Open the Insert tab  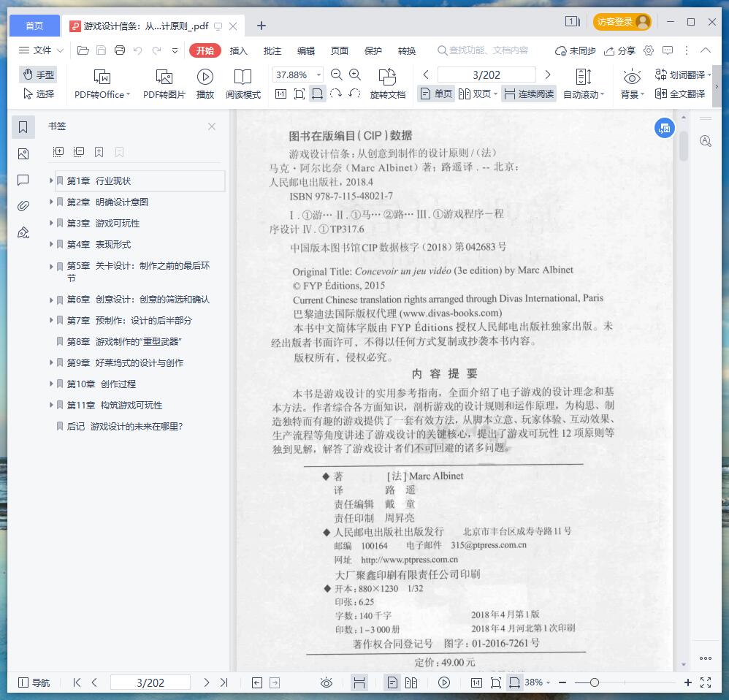[x=239, y=50]
